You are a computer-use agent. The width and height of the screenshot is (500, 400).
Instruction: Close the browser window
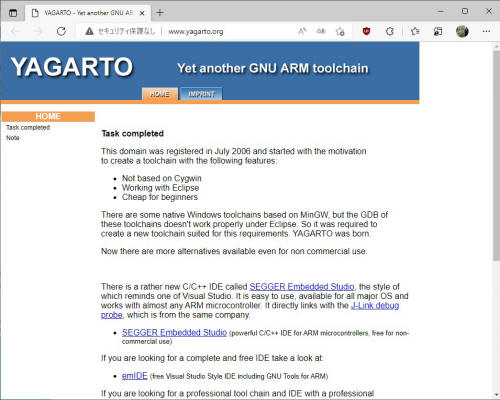click(x=489, y=11)
